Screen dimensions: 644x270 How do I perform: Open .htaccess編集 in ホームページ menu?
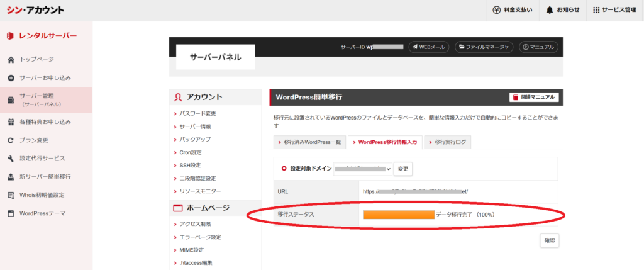[x=196, y=262]
